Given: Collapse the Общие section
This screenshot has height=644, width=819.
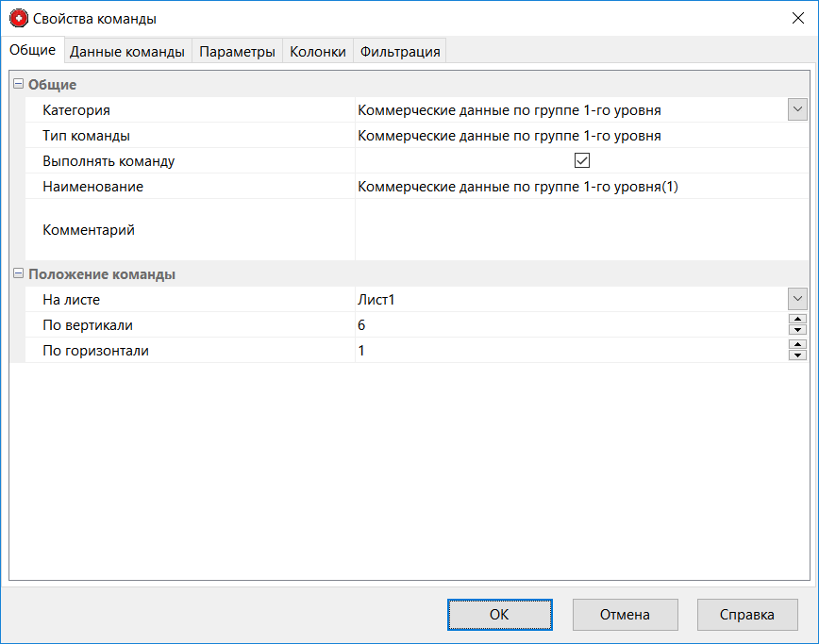Looking at the screenshot, I should (18, 85).
